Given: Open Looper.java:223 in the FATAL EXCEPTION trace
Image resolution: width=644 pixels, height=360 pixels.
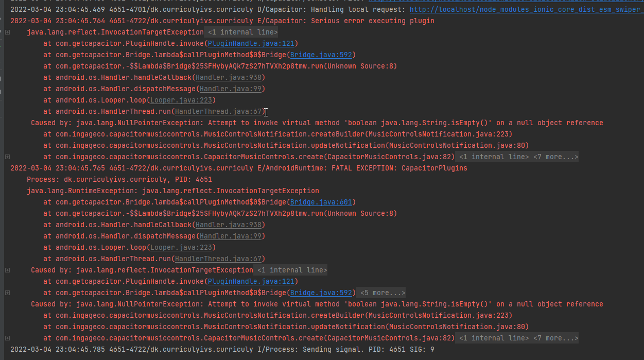Looking at the screenshot, I should tap(181, 247).
